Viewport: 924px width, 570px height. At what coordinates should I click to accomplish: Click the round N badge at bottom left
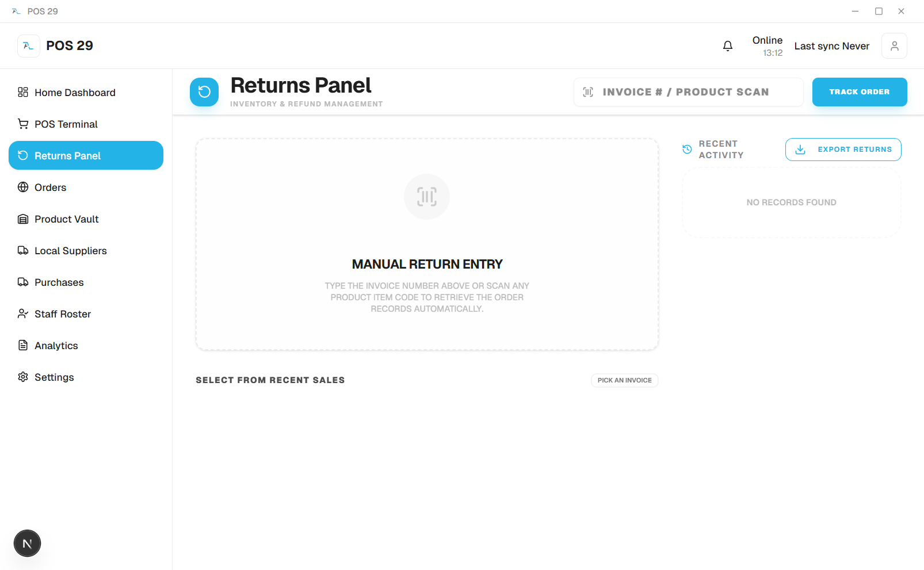pos(27,544)
